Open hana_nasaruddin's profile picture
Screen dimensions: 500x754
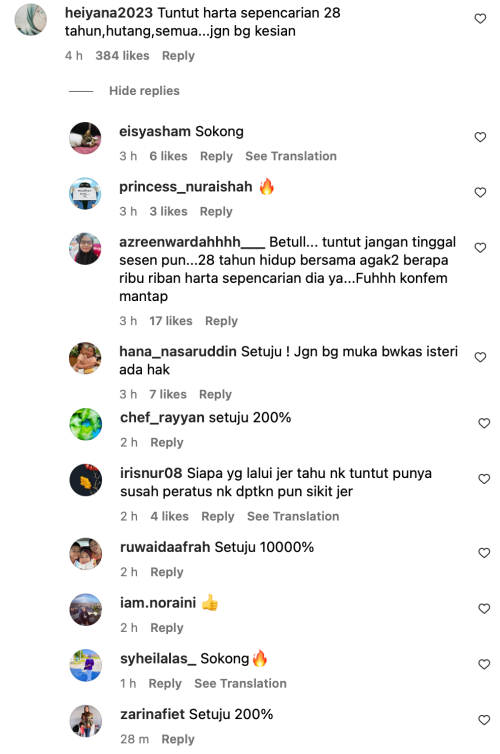(x=85, y=358)
